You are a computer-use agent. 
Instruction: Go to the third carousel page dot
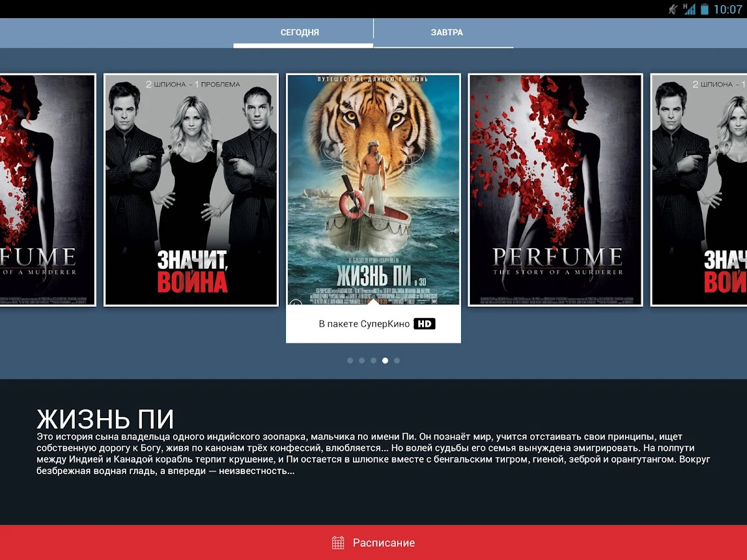pyautogui.click(x=374, y=360)
